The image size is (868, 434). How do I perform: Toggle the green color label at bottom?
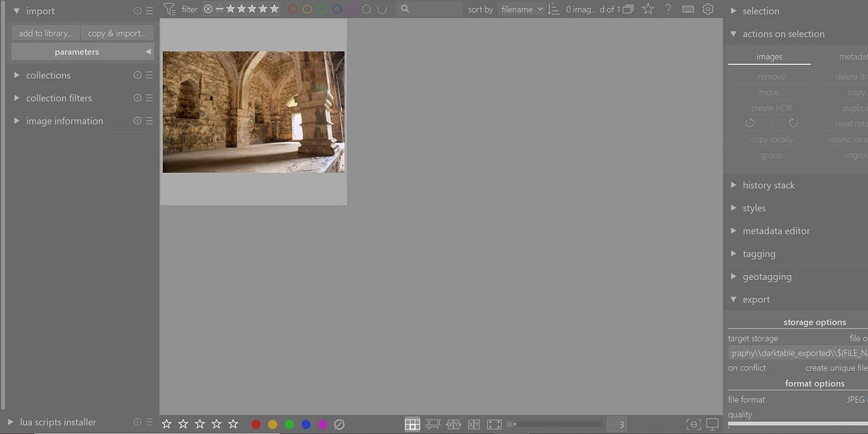(289, 425)
